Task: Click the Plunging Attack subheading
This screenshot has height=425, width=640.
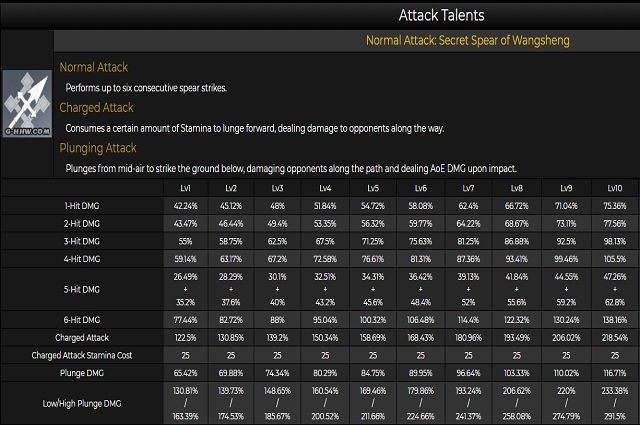Action: (98, 148)
